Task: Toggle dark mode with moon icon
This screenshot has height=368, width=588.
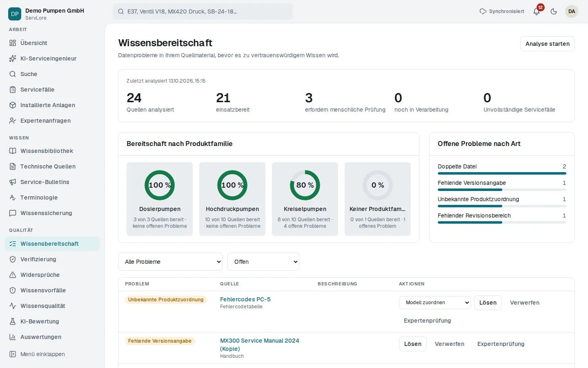Action: 554,11
